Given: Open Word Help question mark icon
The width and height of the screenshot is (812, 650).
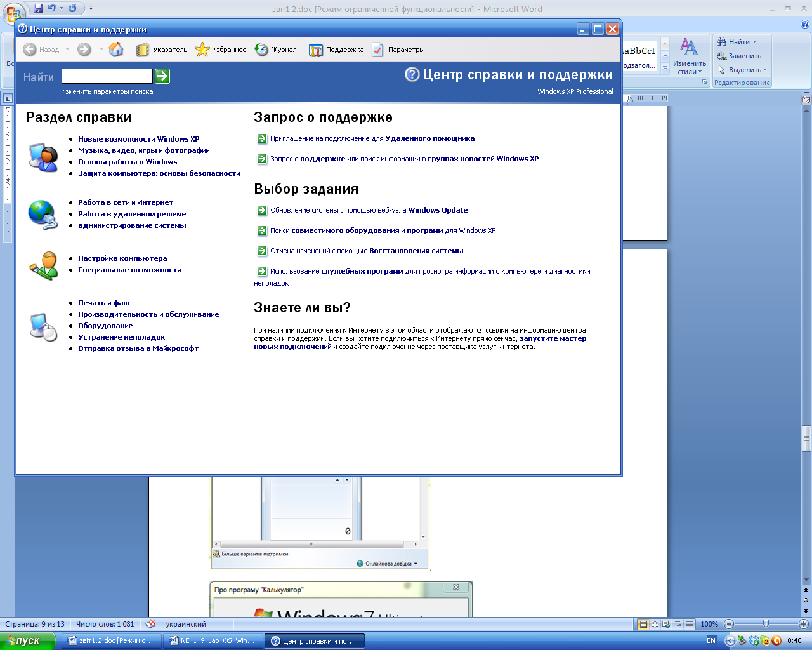Looking at the screenshot, I should point(805,24).
